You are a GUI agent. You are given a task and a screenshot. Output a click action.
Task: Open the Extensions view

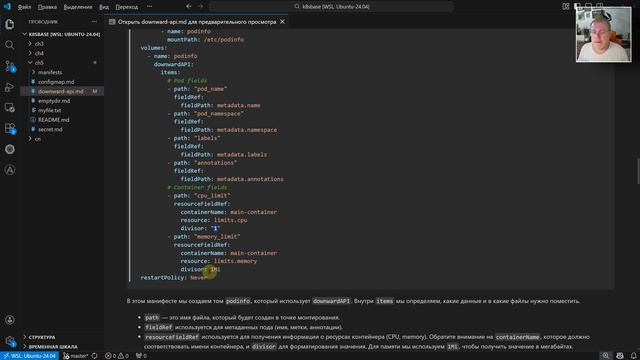click(x=10, y=129)
